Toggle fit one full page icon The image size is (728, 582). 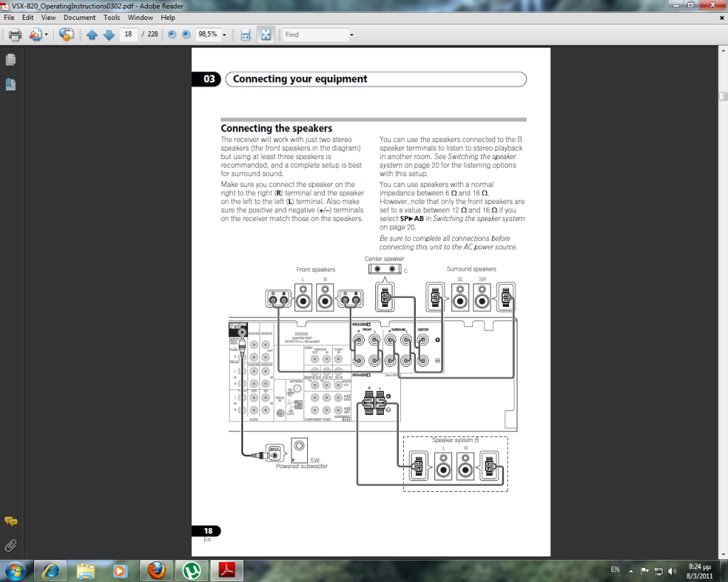point(266,34)
